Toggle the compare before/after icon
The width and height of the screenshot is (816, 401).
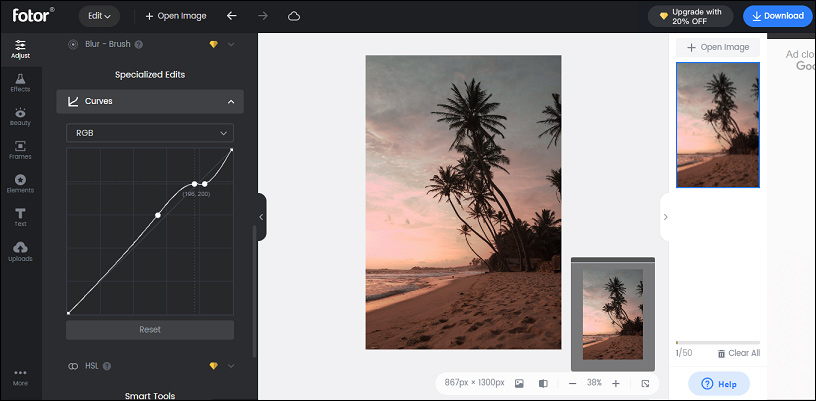(543, 383)
